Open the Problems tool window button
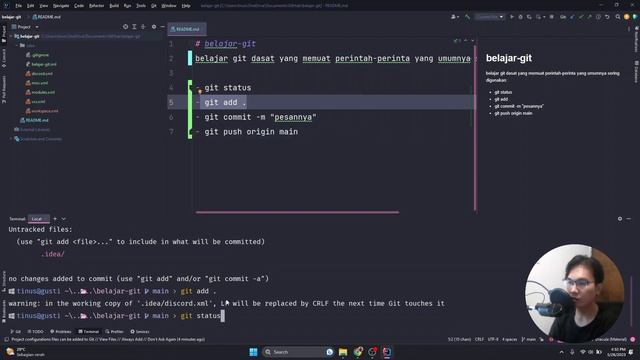 (x=60, y=331)
